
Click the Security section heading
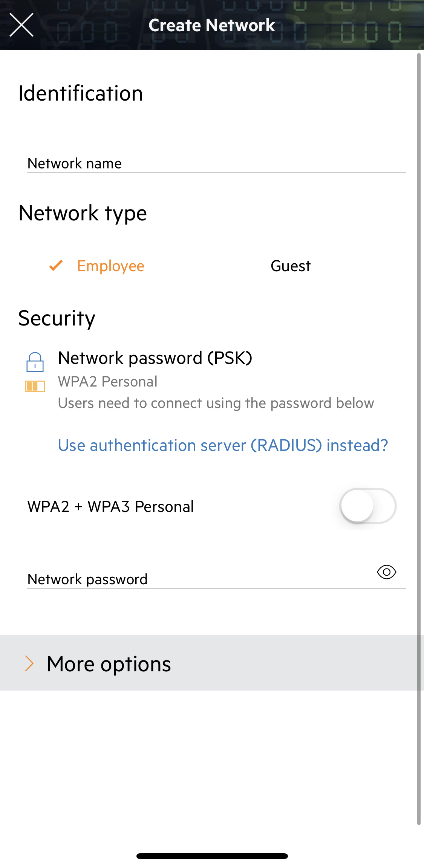[x=57, y=318]
